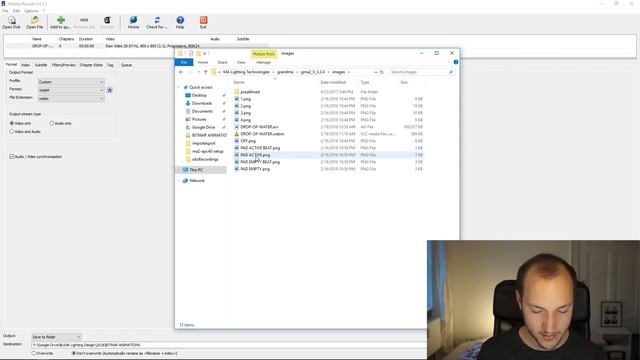Sort by Date modified column header
The width and height of the screenshot is (640, 360).
point(333,82)
